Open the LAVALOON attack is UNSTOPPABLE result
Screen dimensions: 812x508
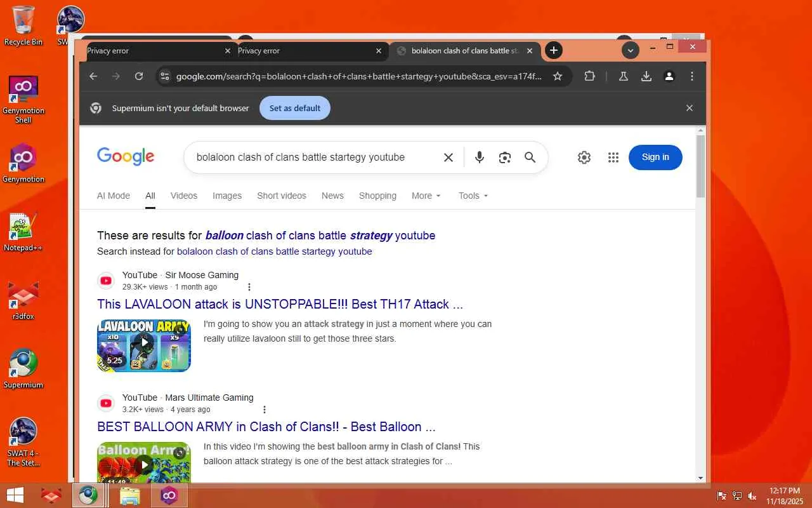(x=280, y=304)
